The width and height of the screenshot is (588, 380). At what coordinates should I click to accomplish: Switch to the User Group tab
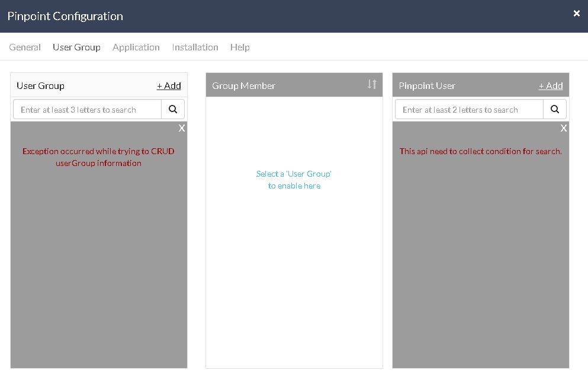pos(76,47)
